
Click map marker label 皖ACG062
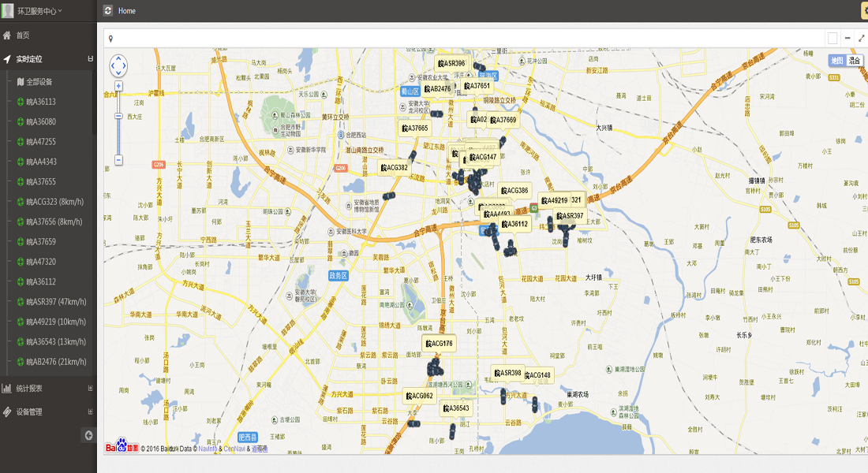(x=419, y=396)
